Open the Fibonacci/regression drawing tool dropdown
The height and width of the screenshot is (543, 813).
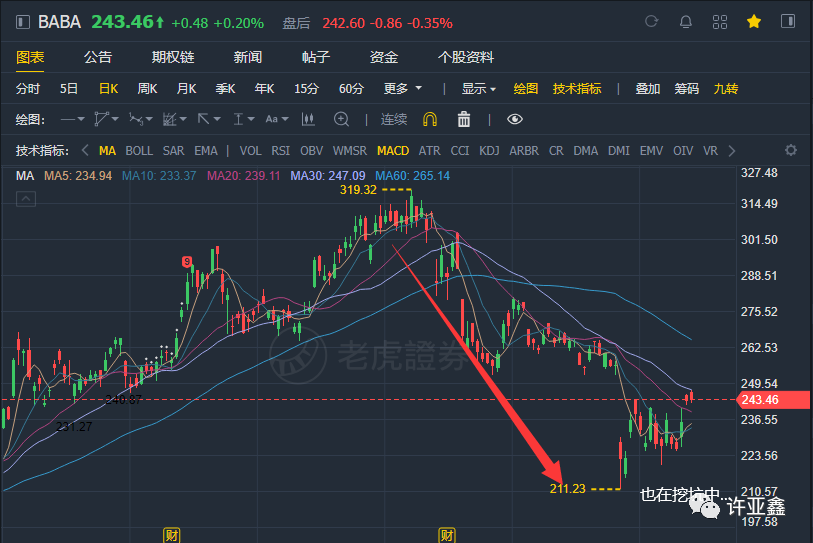(x=175, y=119)
